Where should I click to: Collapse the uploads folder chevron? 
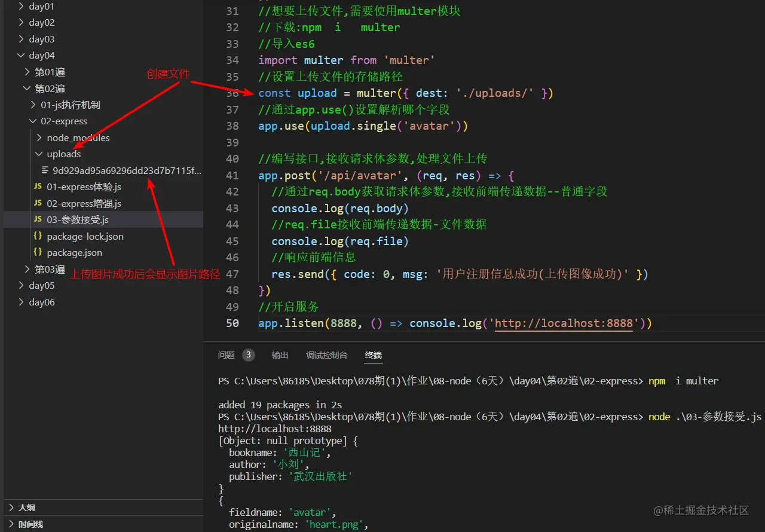click(x=39, y=154)
